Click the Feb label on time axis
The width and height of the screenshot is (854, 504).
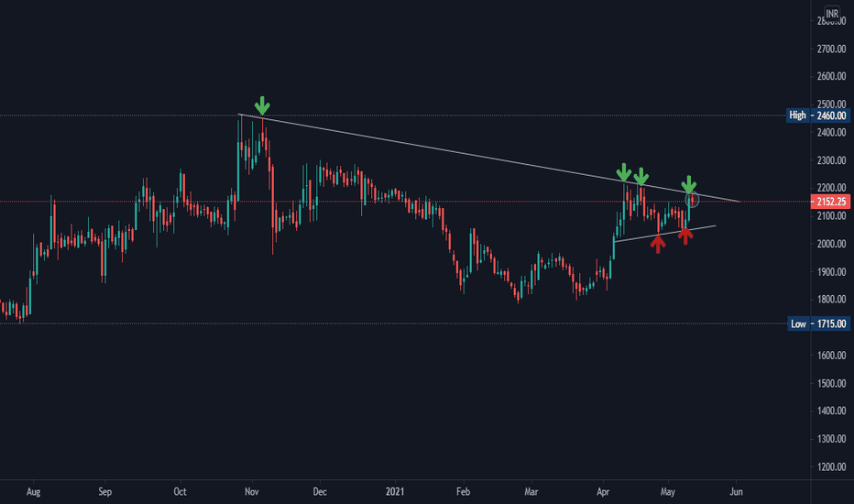tap(463, 491)
